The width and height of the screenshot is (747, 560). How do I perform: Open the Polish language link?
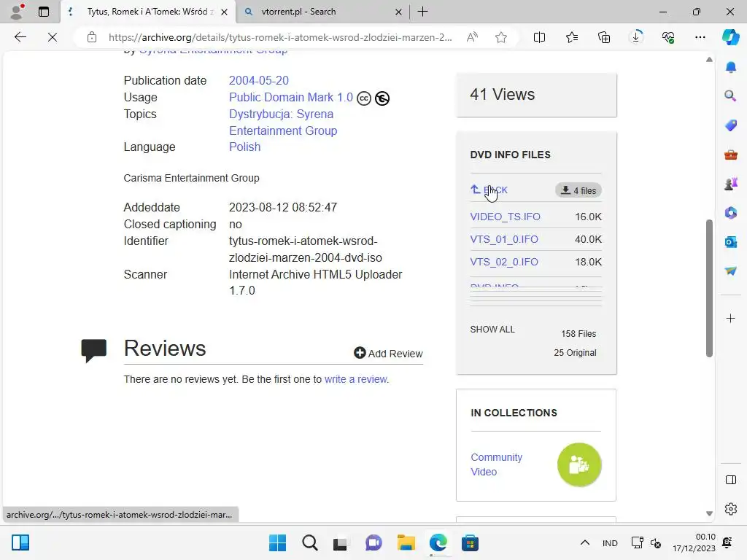click(245, 147)
